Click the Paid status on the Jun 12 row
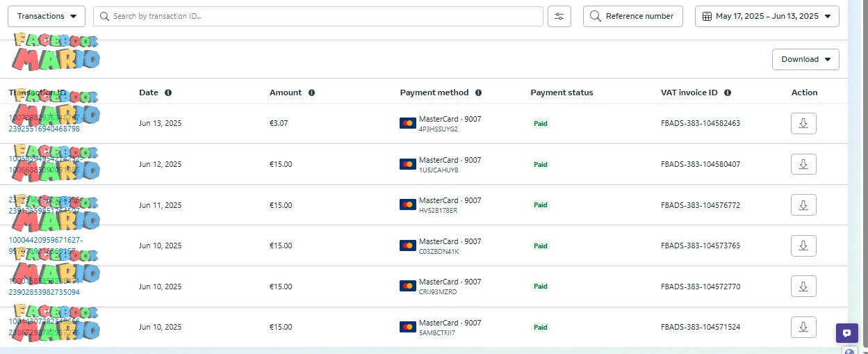This screenshot has height=354, width=868. point(540,165)
